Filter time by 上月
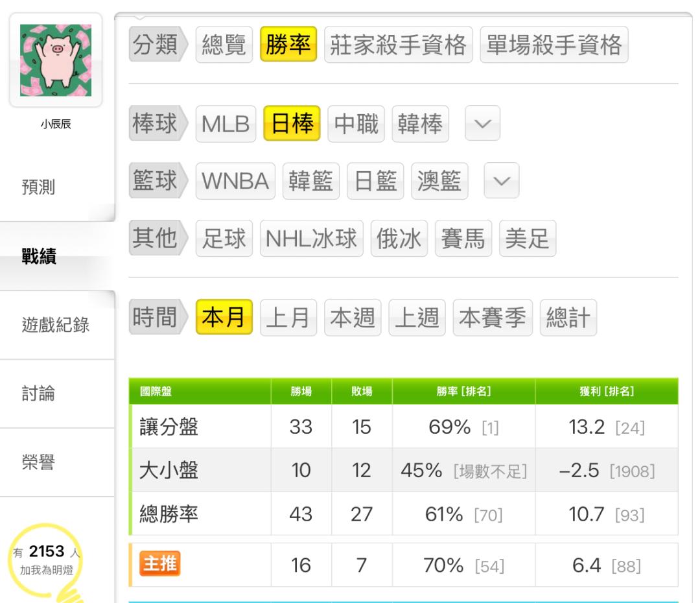Screen dimensions: 700x603 (288, 318)
